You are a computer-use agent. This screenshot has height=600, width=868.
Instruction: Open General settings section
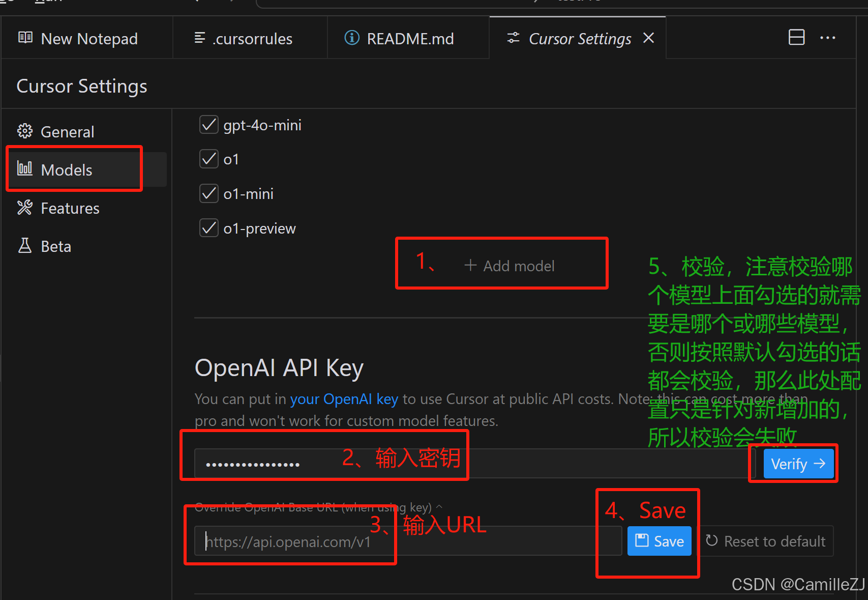86,132
